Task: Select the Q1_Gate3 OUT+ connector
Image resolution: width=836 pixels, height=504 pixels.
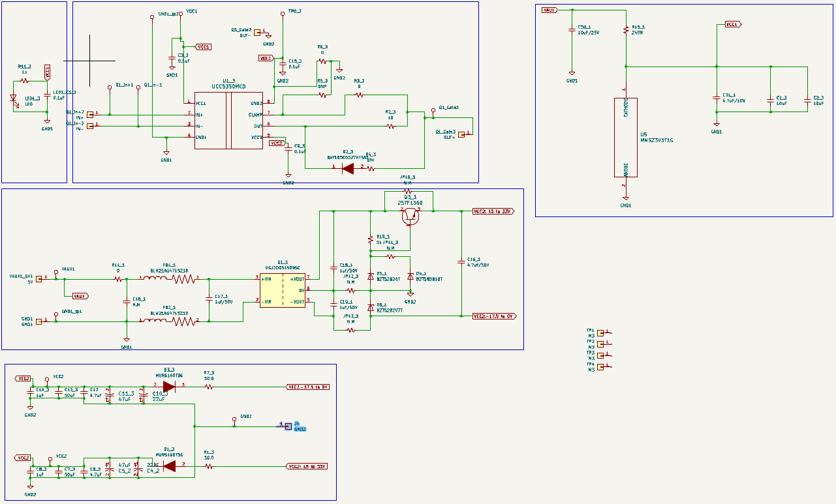Action: (x=462, y=134)
